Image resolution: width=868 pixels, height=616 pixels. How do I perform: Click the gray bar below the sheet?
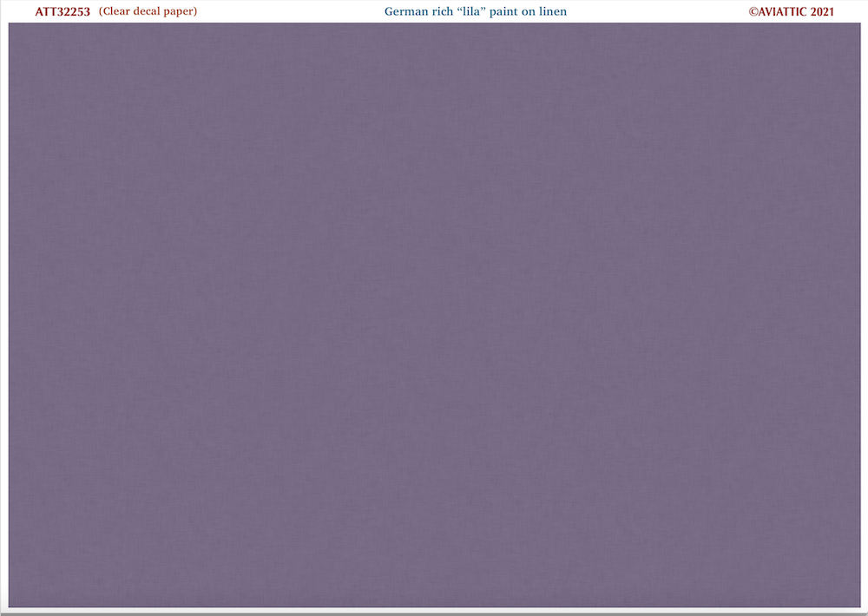[x=434, y=613]
